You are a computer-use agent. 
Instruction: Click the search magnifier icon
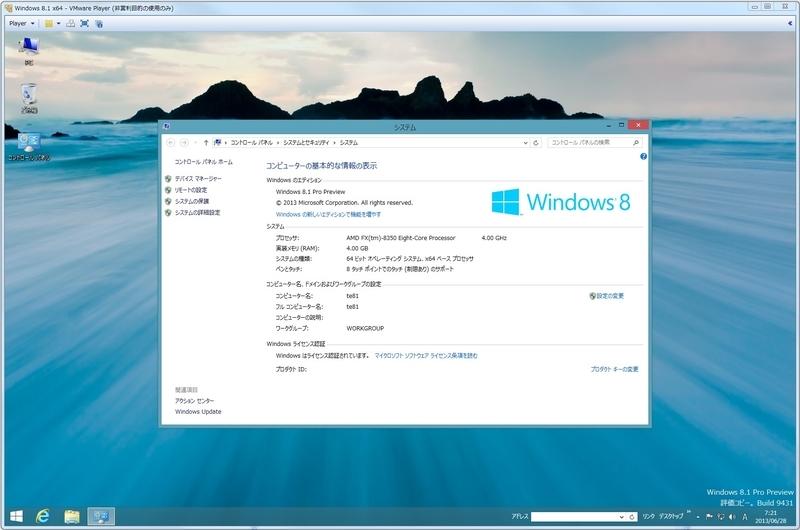click(636, 143)
